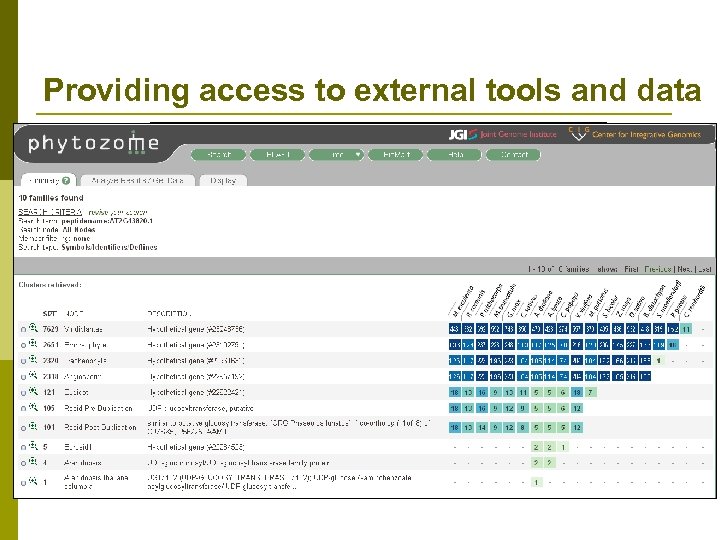Click the Contact navigation button
720x540 pixels.
(513, 155)
